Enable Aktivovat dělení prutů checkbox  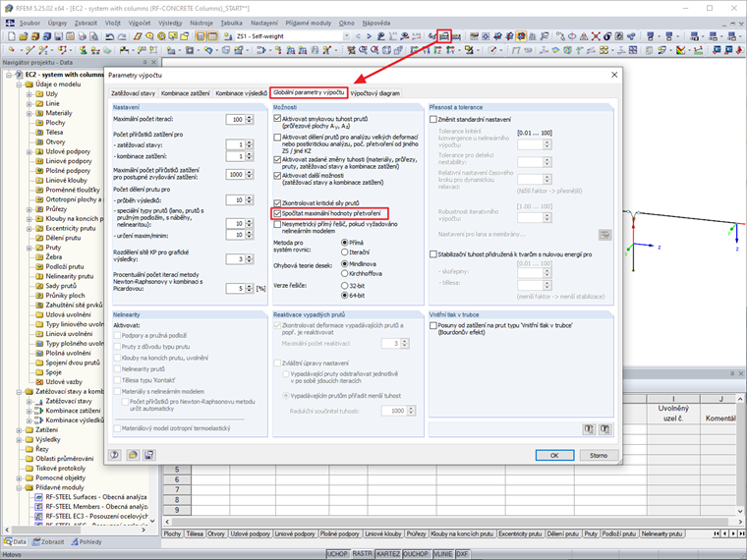point(277,138)
